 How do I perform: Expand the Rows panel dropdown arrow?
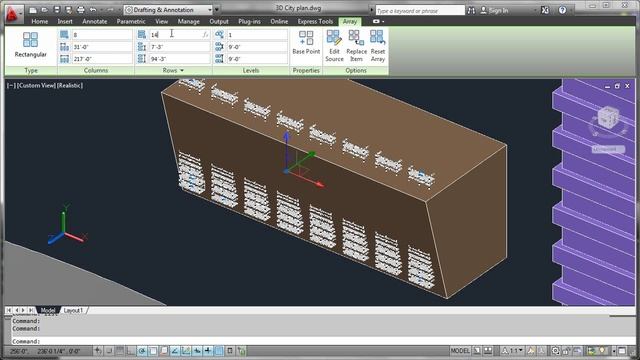[182, 71]
